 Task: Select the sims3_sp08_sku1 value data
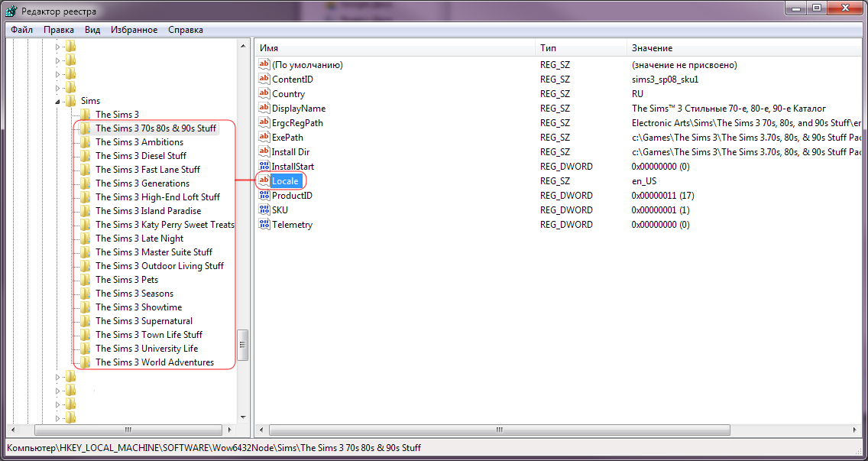(x=665, y=80)
